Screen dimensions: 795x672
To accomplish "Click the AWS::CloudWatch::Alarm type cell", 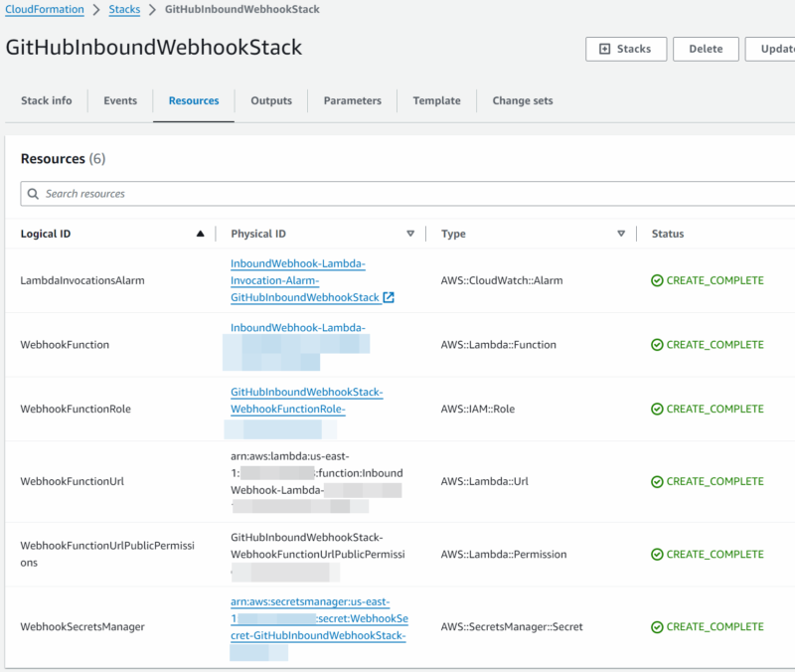I will [x=502, y=280].
